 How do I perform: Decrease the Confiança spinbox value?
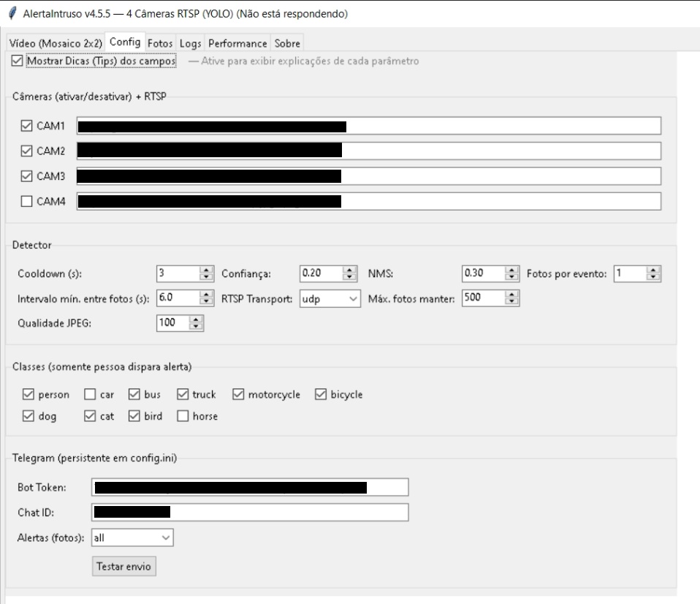coord(350,277)
